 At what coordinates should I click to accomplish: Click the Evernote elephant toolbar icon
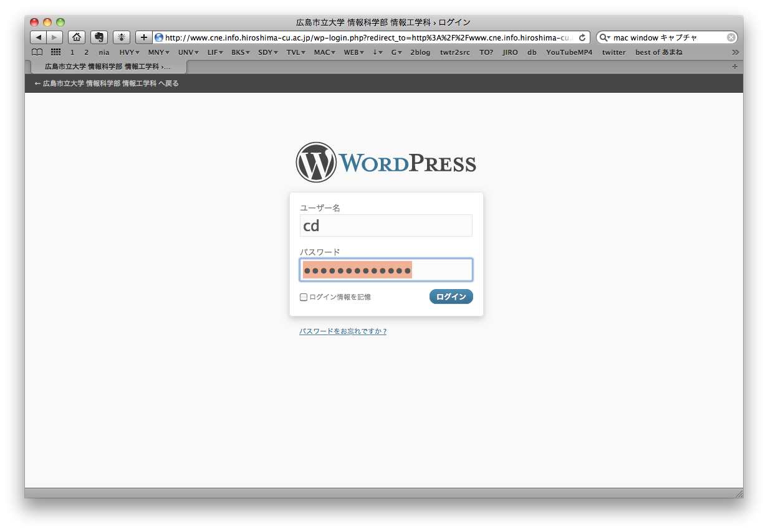coord(98,37)
